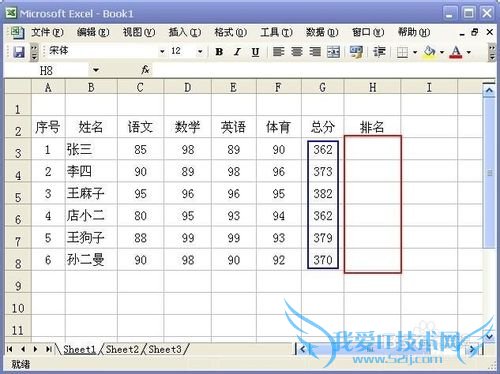Go to last sheet navigation arrow
This screenshot has width=500, height=374.
[x=49, y=349]
